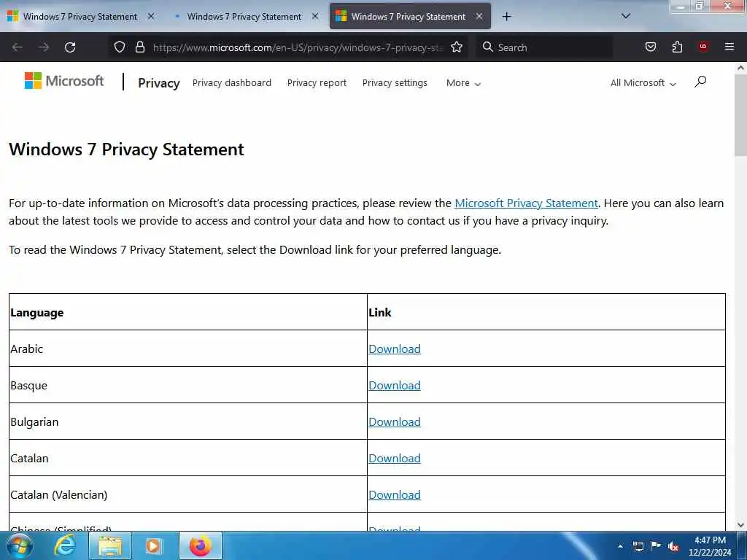
Task: Switch to the second loading Privacy Statement tab
Action: point(244,17)
